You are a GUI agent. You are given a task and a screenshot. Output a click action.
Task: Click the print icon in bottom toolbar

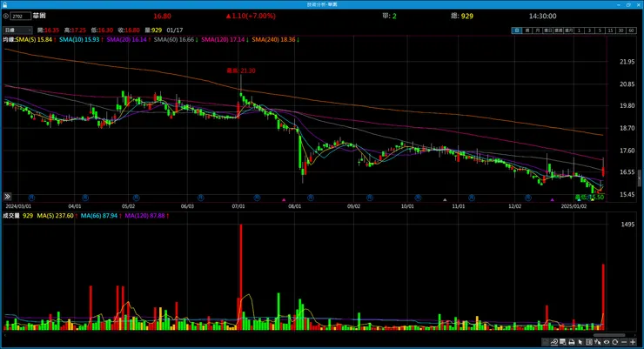(571, 342)
